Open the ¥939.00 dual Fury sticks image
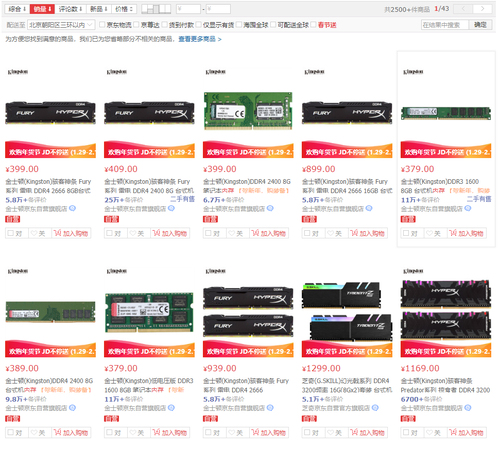 (248, 312)
